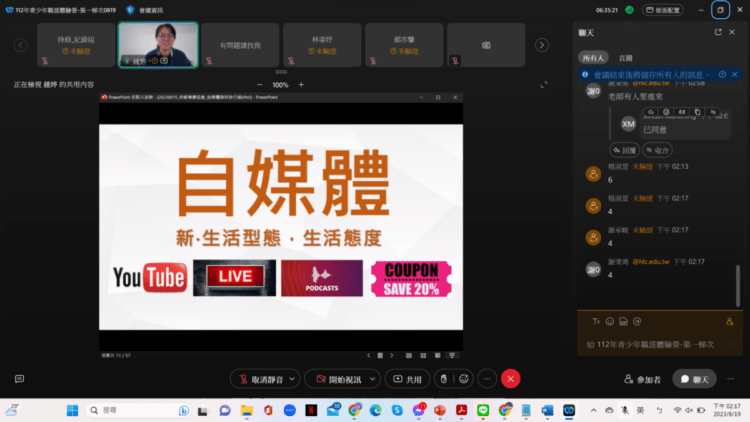Click the 共用 share button
This screenshot has width=750, height=422.
coord(407,379)
